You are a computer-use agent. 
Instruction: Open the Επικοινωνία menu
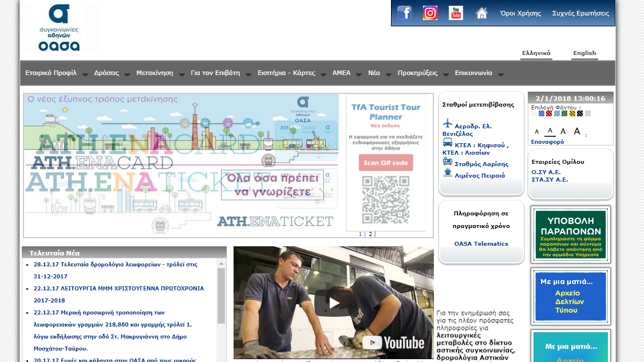(473, 73)
